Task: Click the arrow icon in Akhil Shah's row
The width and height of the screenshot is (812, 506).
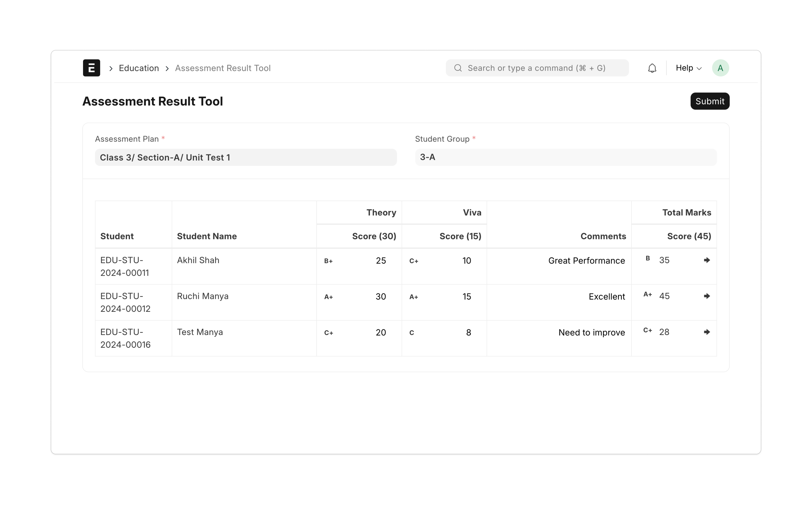Action: [x=707, y=260]
